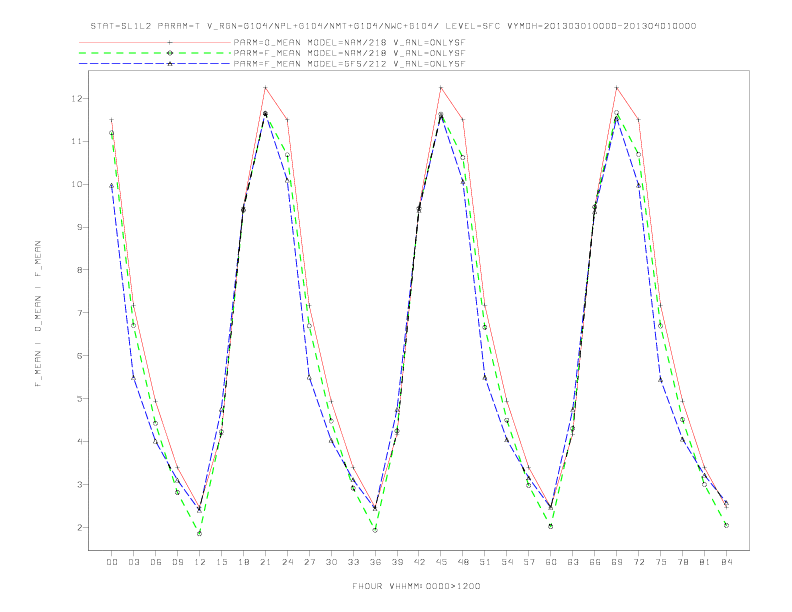Click the vertical F_MEAN O_MEAN y-axis title
792x612 pixels.
pos(38,314)
